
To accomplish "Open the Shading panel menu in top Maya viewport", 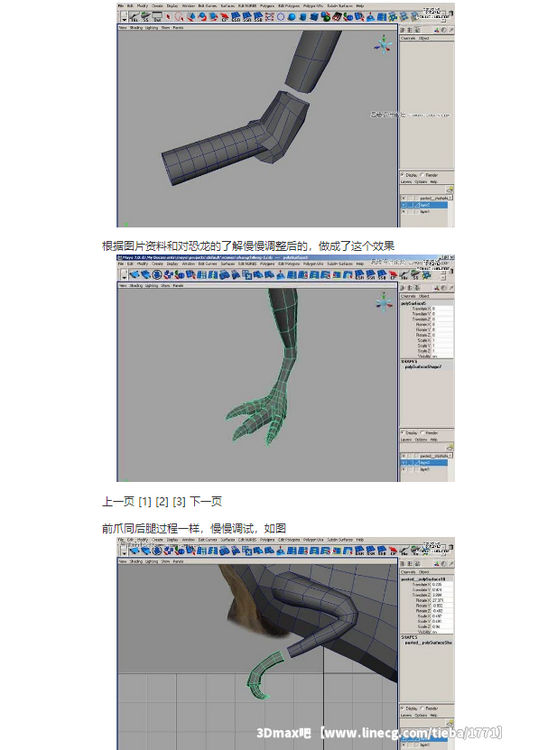I will coord(136,28).
